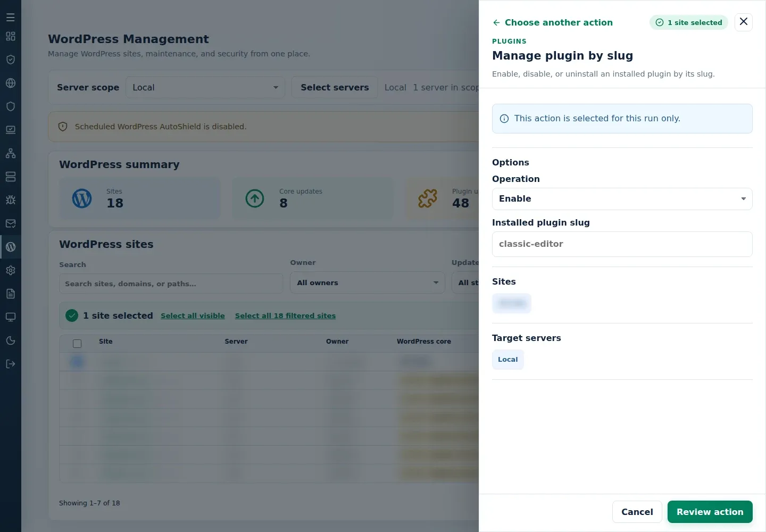The height and width of the screenshot is (532, 766).
Task: Expand the All owners filter dropdown
Action: tap(368, 282)
